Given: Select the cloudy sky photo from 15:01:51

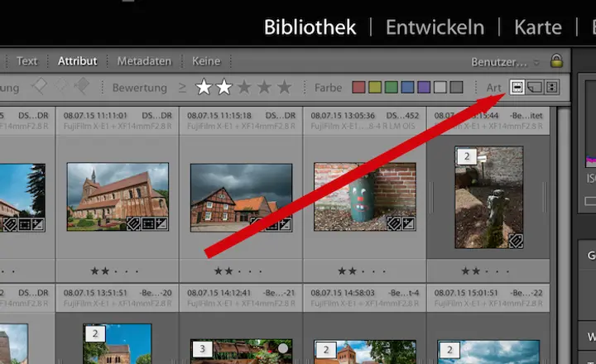Looking at the screenshot, I should (488, 352).
